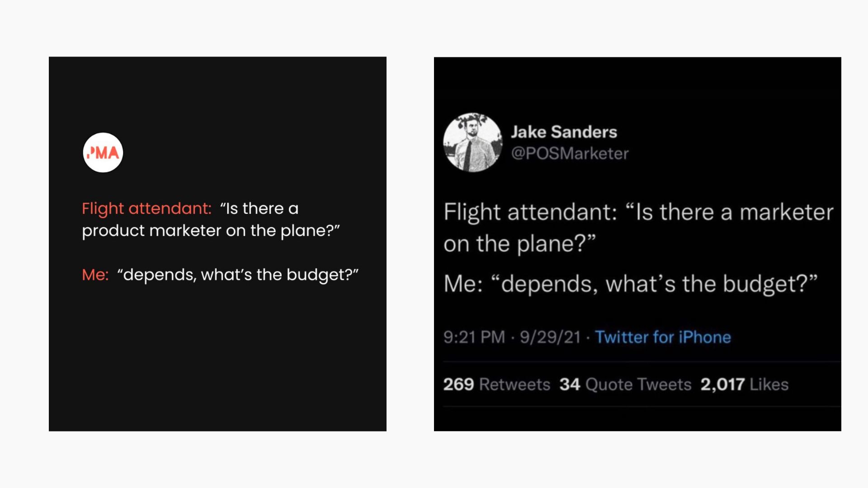Screen dimensions: 868x488
Task: Click the Jake Sanders display name
Action: [x=564, y=132]
